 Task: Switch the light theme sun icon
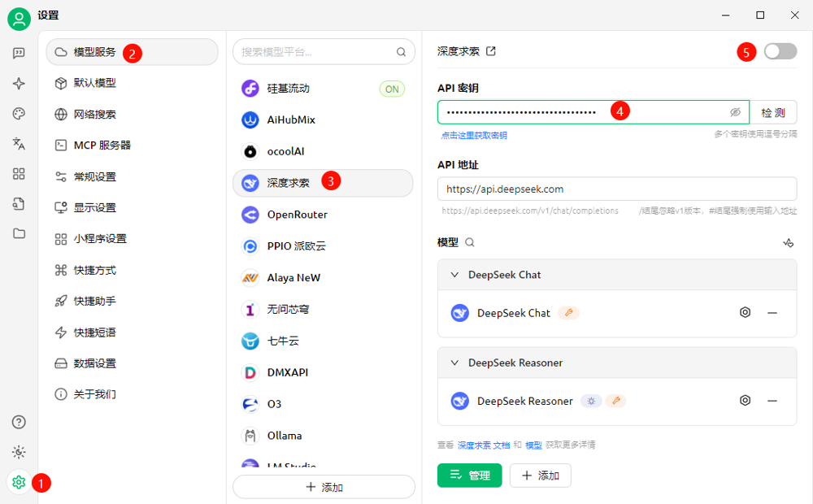click(19, 452)
